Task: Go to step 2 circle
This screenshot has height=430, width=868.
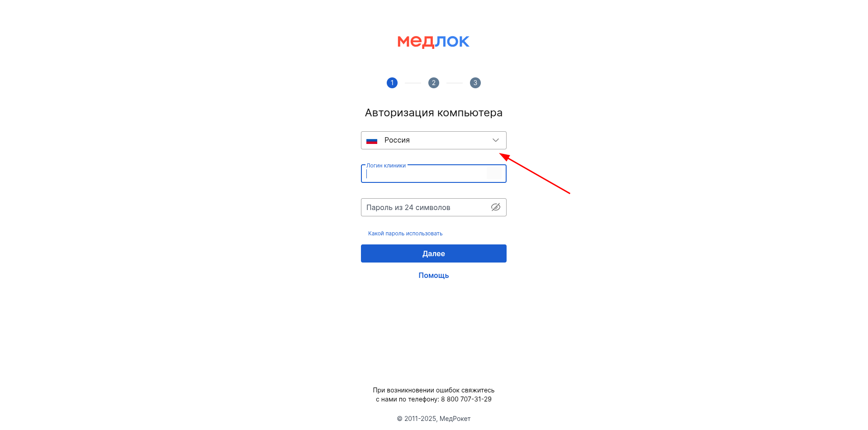Action: click(x=434, y=83)
